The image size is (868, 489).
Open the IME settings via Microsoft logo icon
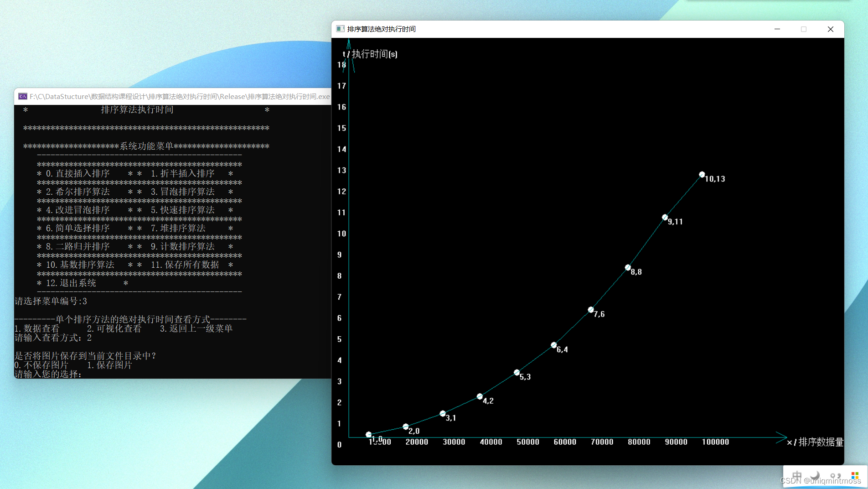tap(855, 475)
